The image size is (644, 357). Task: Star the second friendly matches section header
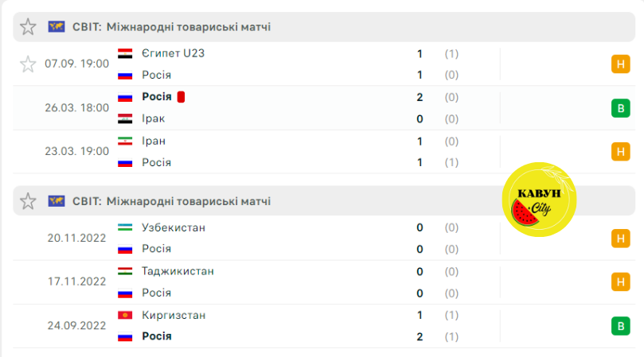pyautogui.click(x=28, y=201)
